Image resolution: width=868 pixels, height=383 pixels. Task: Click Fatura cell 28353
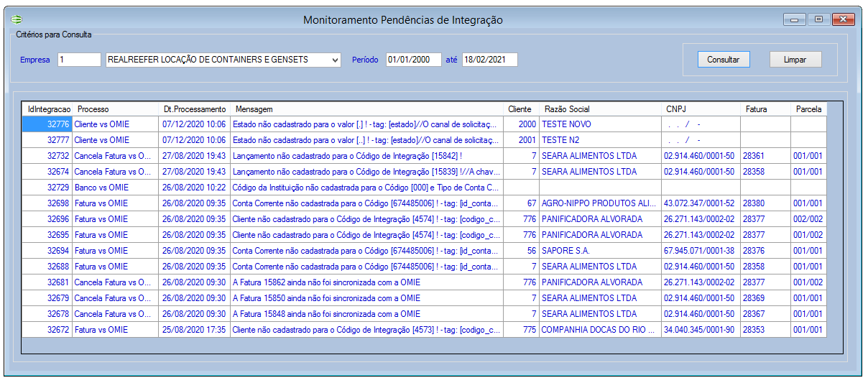coord(766,330)
